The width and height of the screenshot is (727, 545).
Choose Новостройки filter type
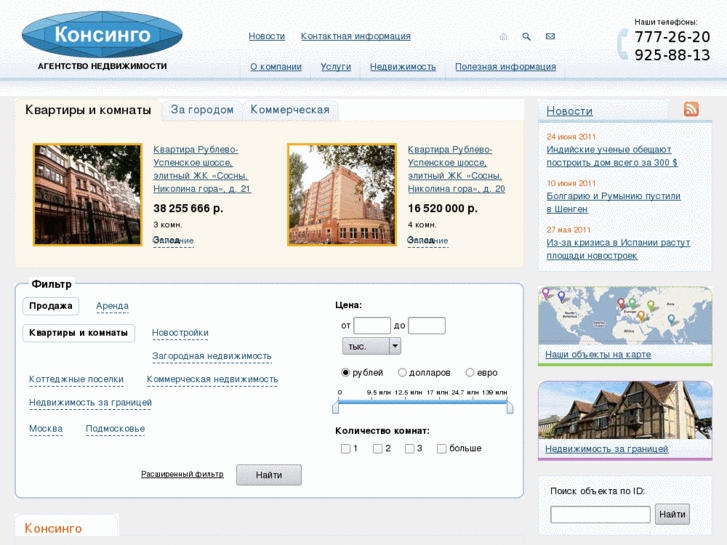[180, 333]
